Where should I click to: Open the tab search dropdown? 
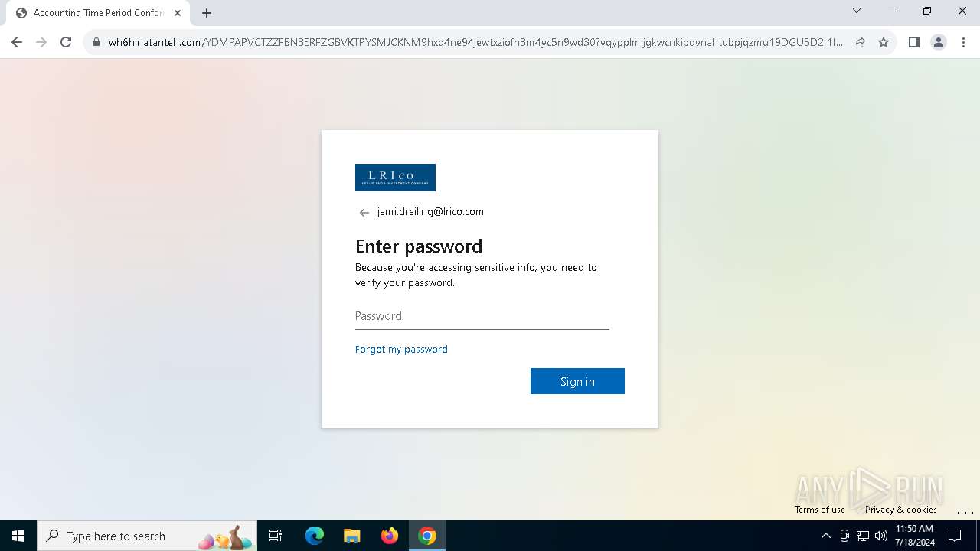pos(857,11)
